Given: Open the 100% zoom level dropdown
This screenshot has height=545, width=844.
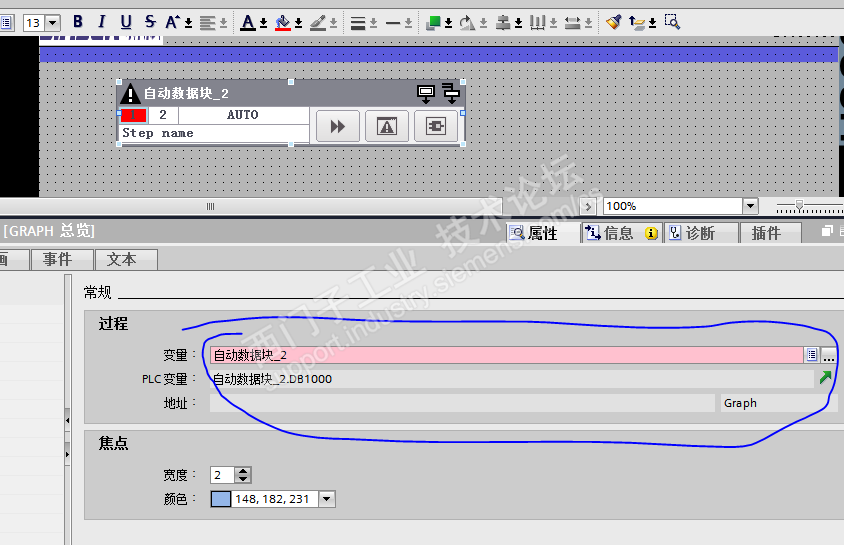Looking at the screenshot, I should [750, 206].
